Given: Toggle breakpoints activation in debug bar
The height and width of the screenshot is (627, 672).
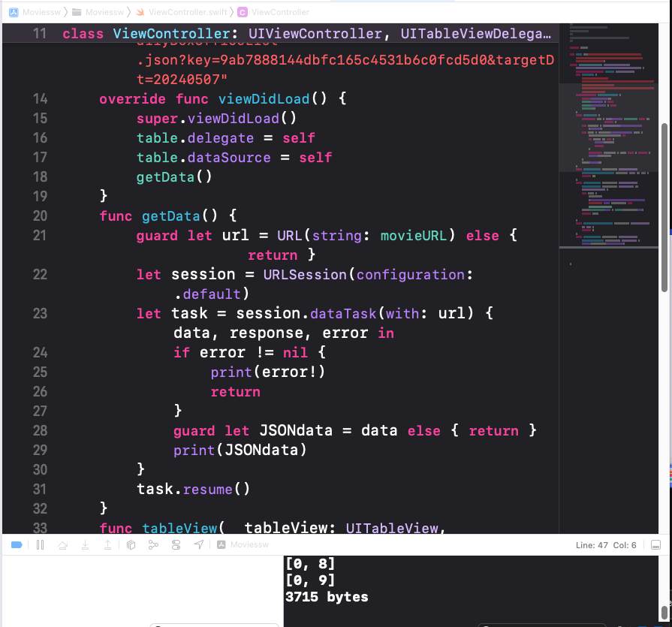Looking at the screenshot, I should (x=17, y=544).
